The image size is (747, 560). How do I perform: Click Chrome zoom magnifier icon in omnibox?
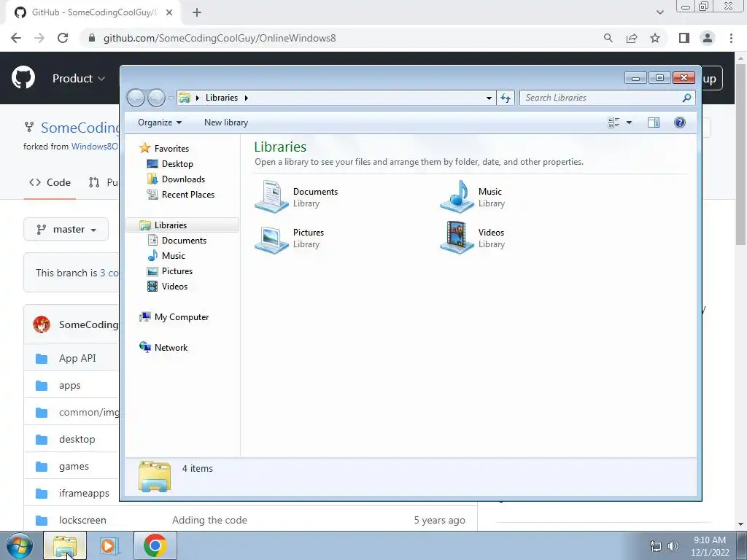608,38
